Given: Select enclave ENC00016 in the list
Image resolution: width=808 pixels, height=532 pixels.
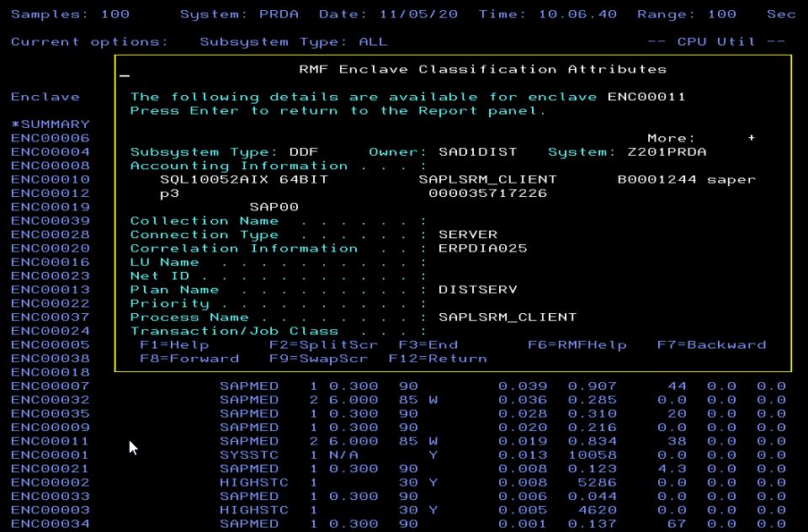Looking at the screenshot, I should [50, 263].
